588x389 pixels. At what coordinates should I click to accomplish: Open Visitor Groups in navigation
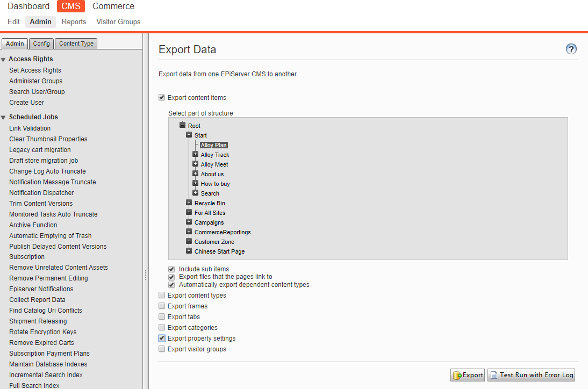point(118,22)
